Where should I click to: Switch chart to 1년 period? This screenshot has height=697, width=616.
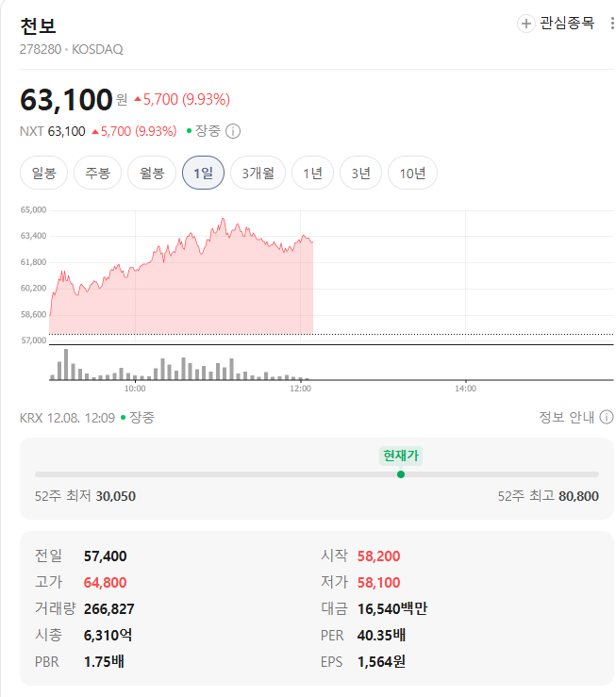click(x=312, y=173)
